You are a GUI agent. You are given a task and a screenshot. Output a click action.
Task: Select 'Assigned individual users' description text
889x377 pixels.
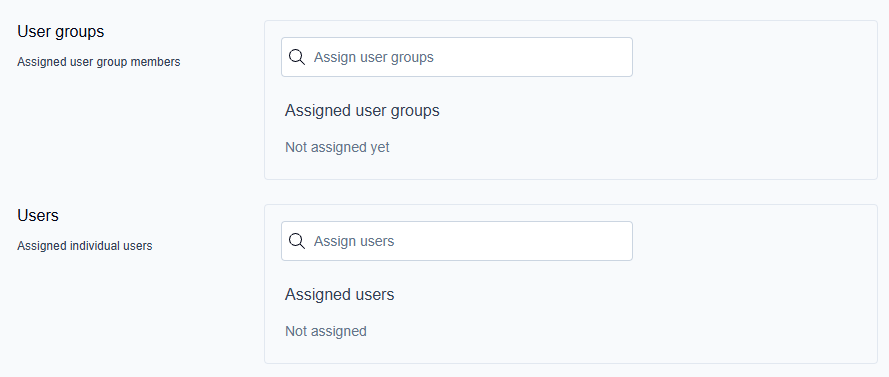click(84, 246)
